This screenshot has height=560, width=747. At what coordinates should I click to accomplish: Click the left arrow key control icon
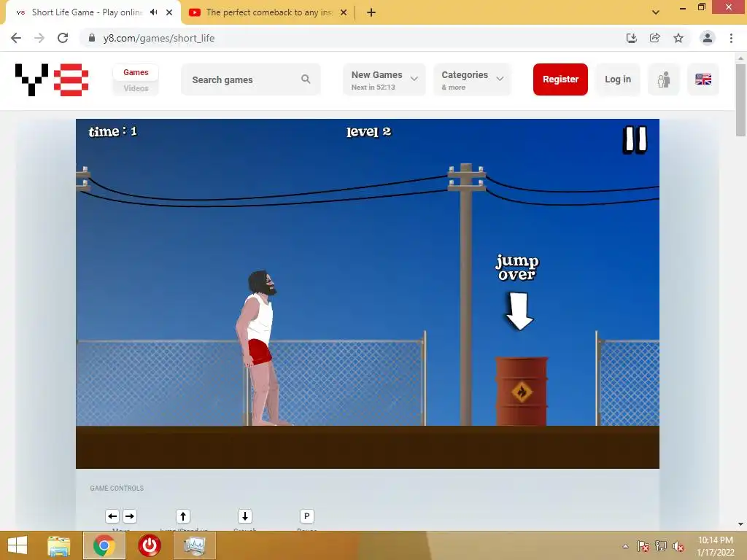click(112, 516)
